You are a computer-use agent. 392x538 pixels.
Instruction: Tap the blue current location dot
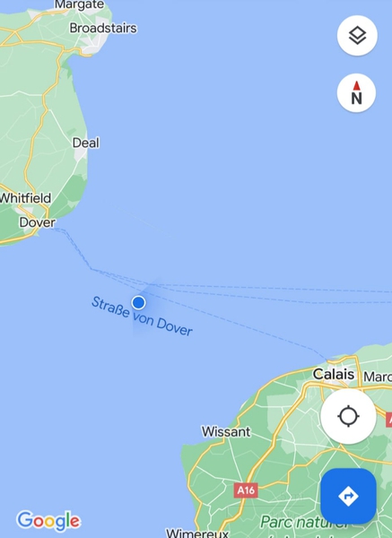pyautogui.click(x=138, y=303)
